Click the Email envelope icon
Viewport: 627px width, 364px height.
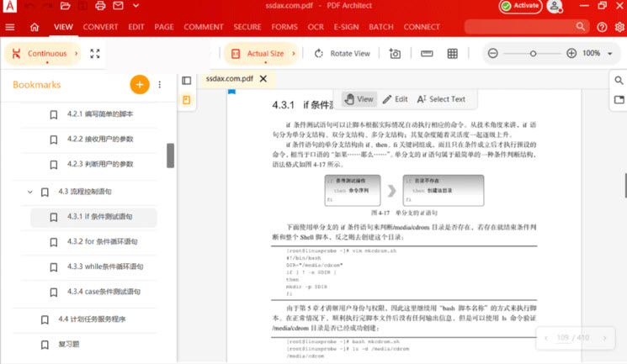[x=118, y=6]
